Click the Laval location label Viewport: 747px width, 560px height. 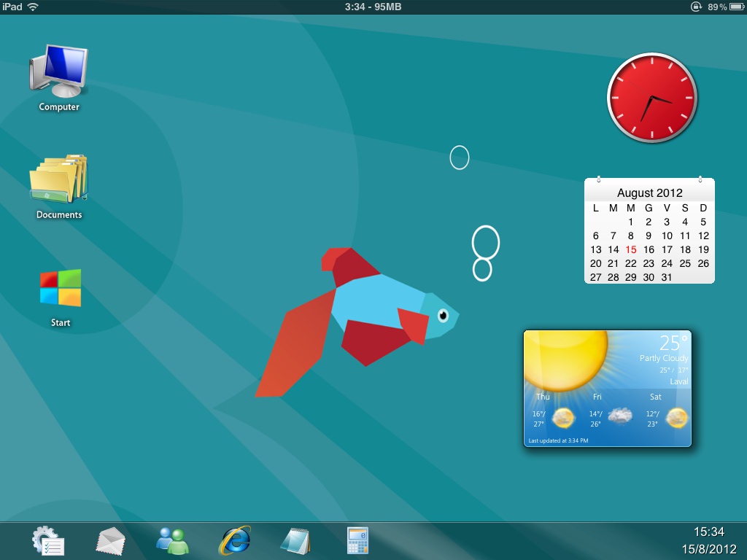tap(679, 381)
